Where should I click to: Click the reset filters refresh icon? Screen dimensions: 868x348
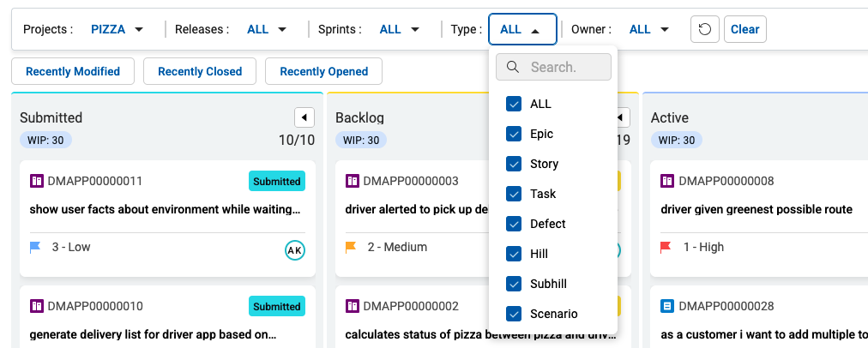coord(705,29)
